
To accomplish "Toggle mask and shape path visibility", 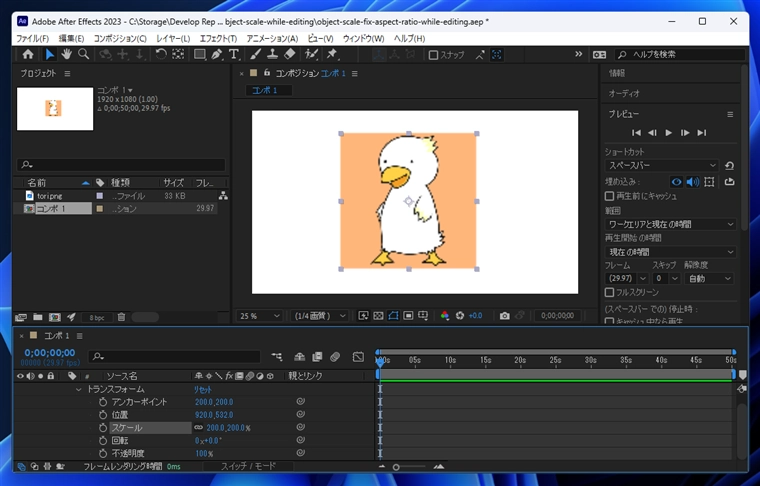I will [x=393, y=316].
